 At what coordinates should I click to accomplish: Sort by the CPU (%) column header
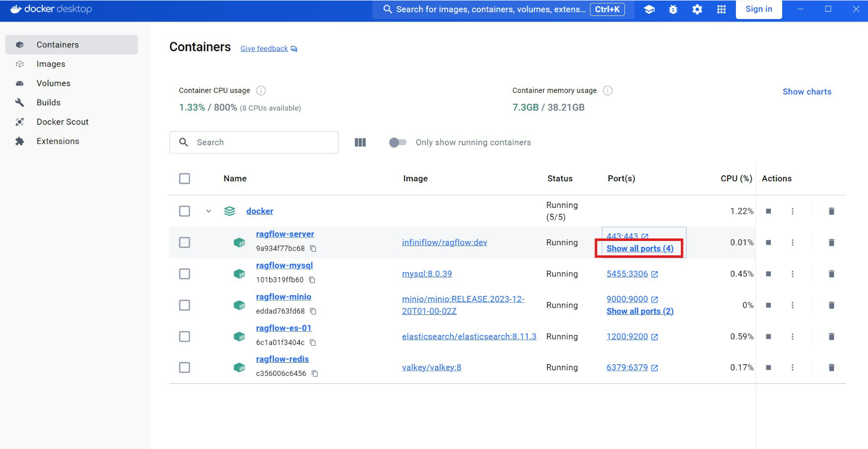pyautogui.click(x=736, y=178)
